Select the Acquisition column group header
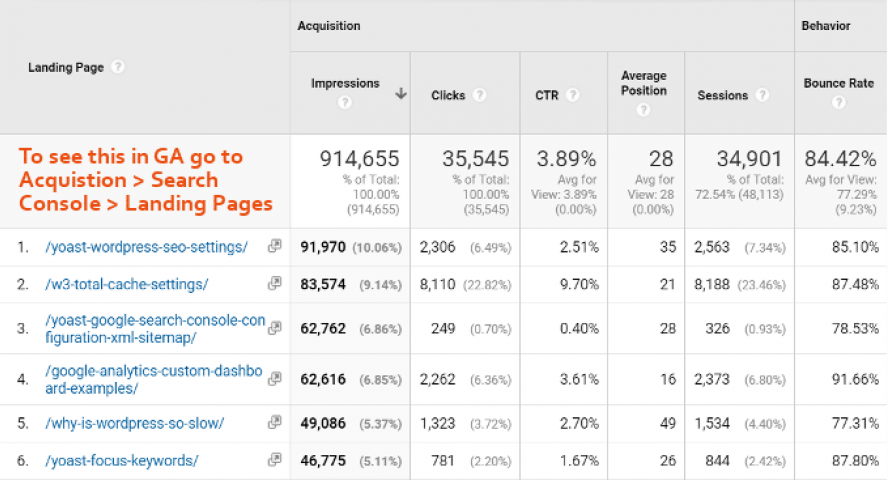 point(328,26)
